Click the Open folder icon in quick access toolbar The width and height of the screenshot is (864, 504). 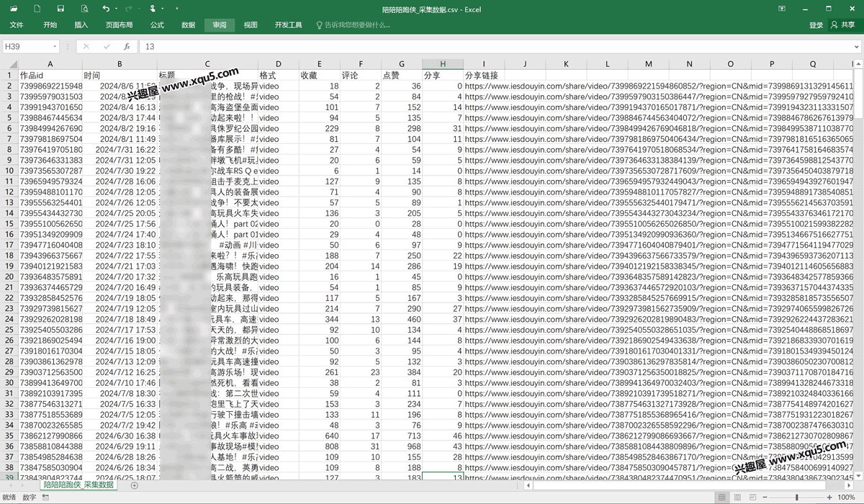click(x=15, y=9)
